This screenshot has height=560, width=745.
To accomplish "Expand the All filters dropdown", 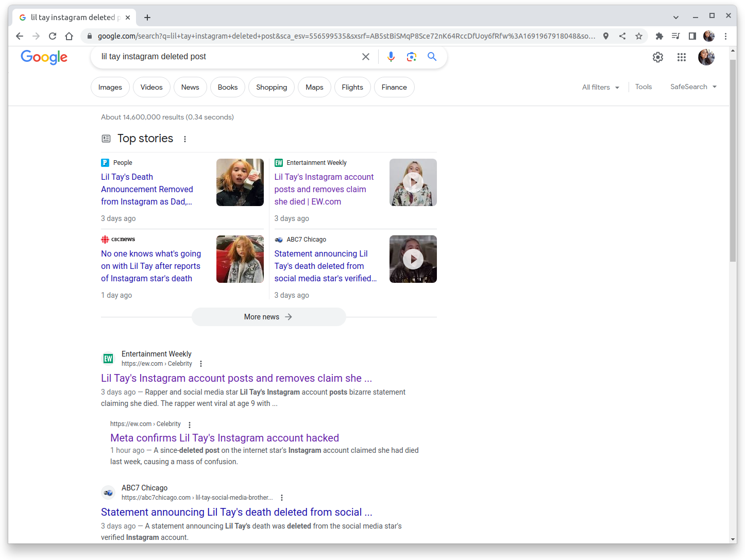I will pos(601,87).
